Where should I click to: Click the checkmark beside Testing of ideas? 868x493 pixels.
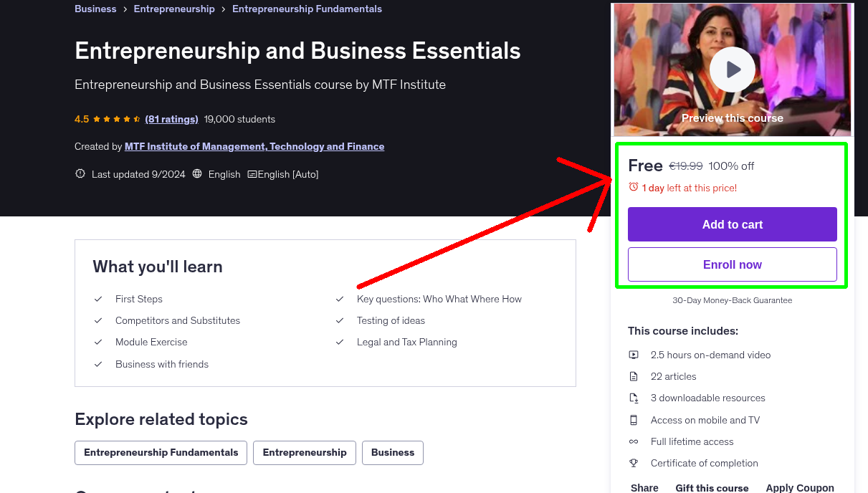[x=340, y=320]
